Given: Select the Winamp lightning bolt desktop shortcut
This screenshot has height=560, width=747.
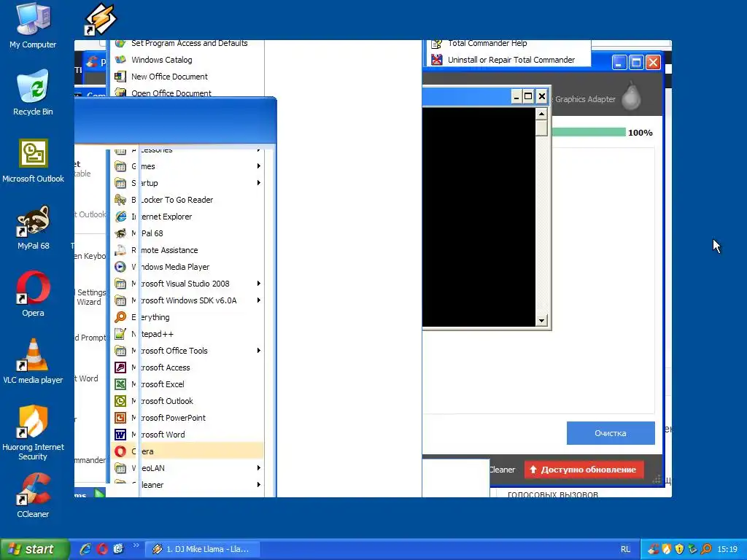Looking at the screenshot, I should (x=101, y=19).
